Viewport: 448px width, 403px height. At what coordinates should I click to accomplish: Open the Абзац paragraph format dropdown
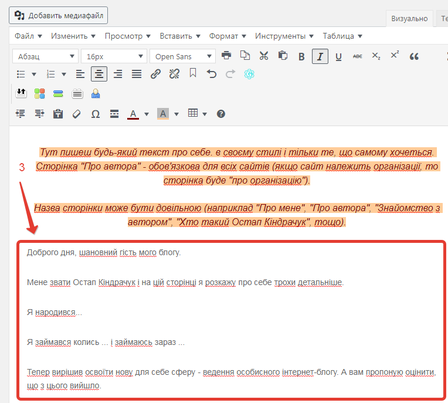[x=45, y=56]
